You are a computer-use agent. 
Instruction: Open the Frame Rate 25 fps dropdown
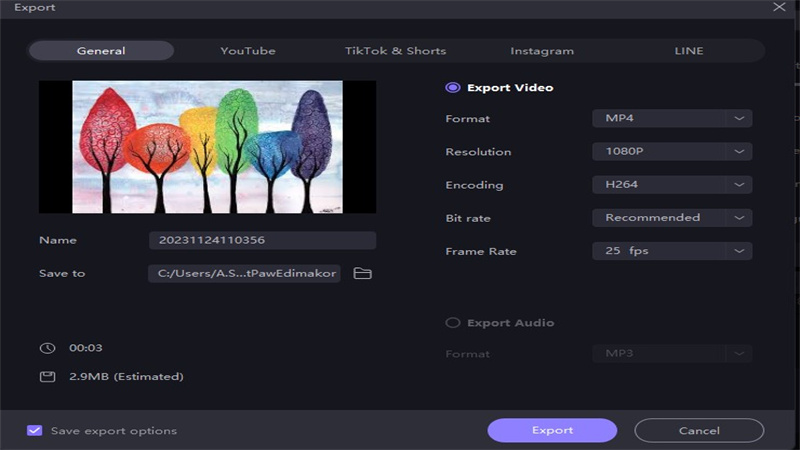[x=671, y=252]
